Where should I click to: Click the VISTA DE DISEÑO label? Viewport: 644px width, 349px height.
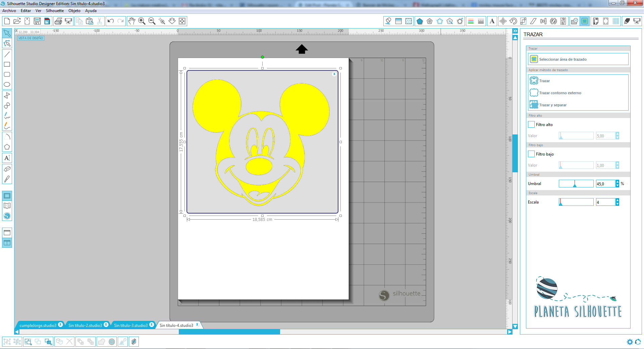(31, 38)
